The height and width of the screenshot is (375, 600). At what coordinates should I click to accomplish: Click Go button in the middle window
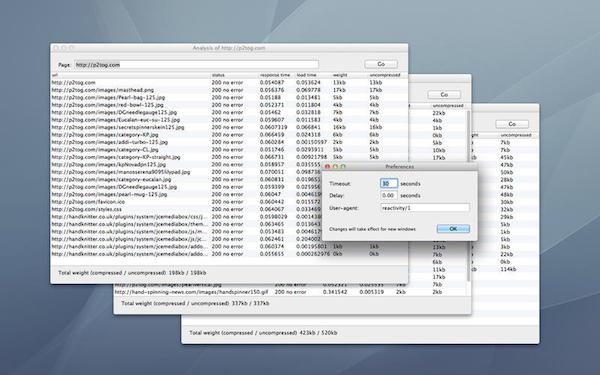click(x=444, y=95)
